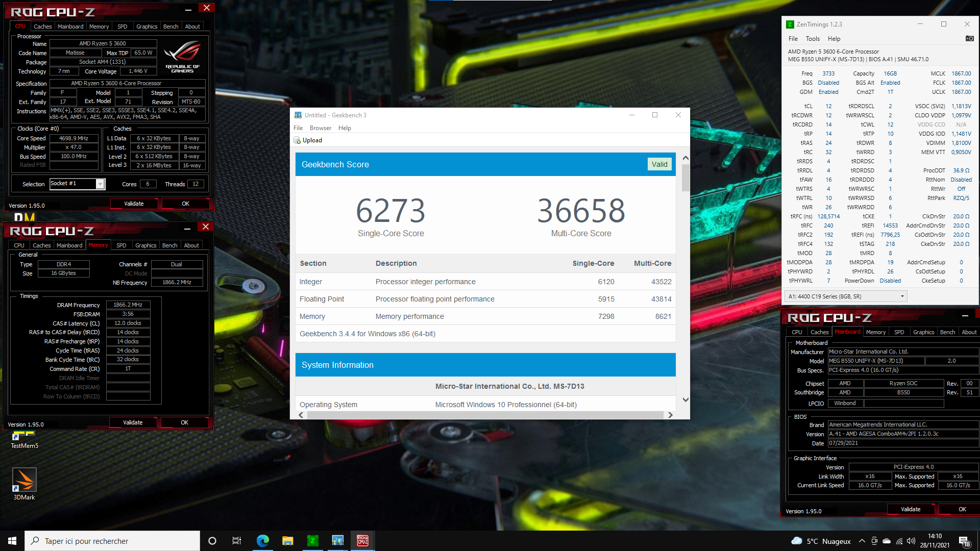
Task: Launch Microsoft Edge from the taskbar
Action: [262, 541]
